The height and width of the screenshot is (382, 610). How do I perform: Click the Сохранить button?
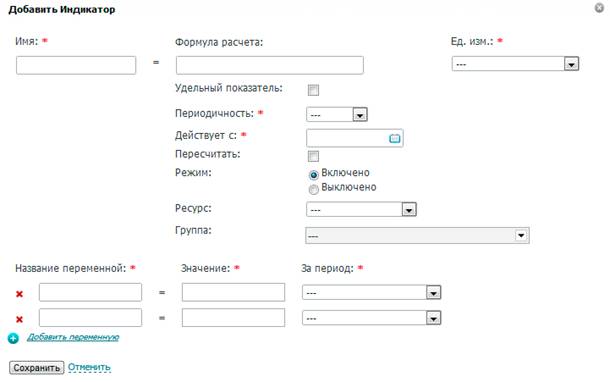click(37, 368)
